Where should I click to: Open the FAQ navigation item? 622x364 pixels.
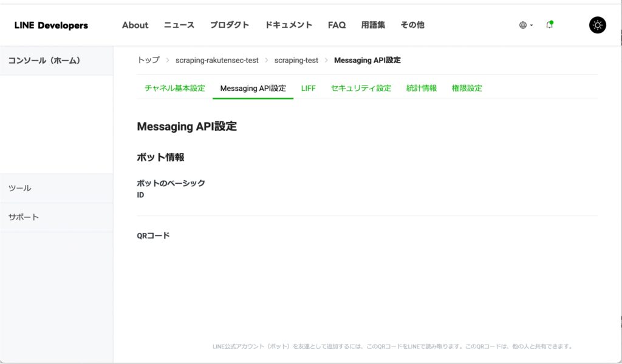point(337,25)
